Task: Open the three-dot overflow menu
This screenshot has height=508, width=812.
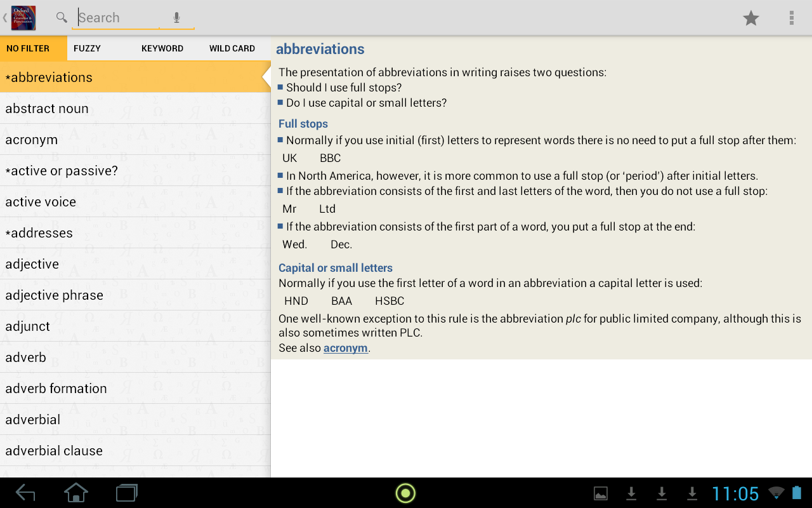Action: (791, 18)
